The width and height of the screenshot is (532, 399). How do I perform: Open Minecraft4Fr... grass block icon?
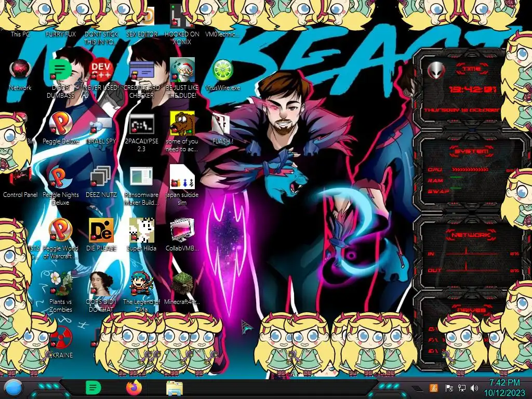coord(182,284)
